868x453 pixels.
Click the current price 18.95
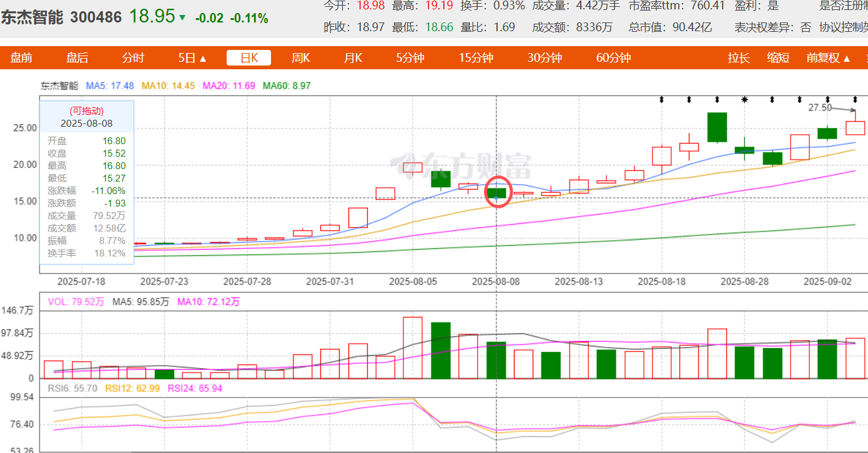[x=152, y=16]
